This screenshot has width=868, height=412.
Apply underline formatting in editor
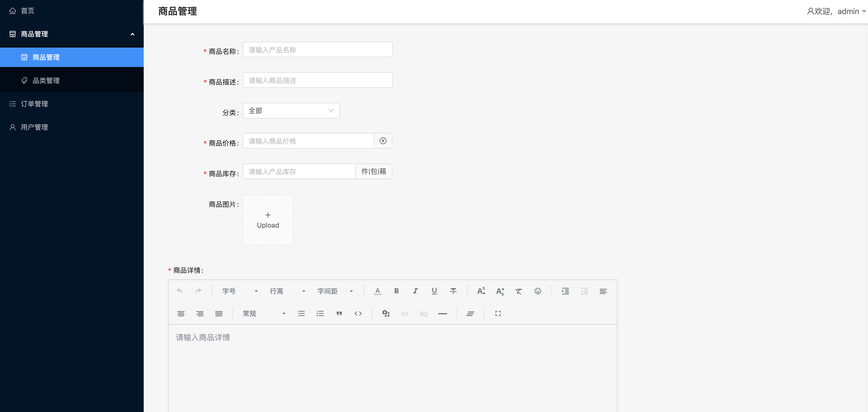(x=434, y=291)
